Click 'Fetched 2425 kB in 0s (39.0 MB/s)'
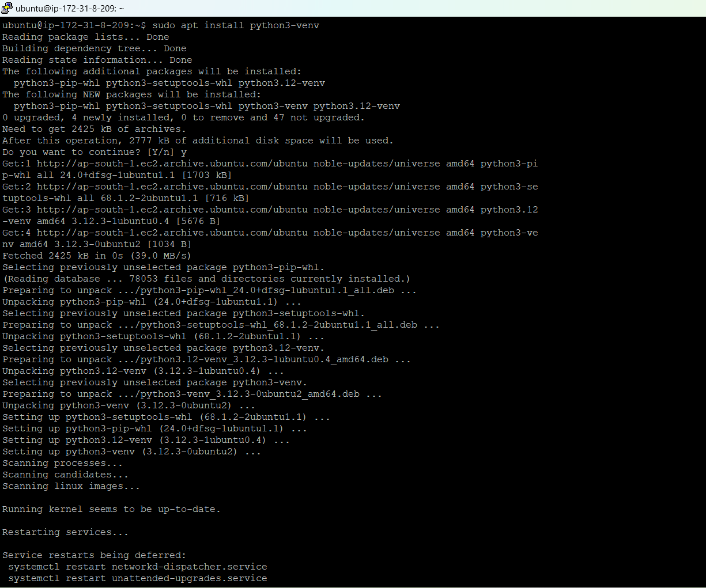This screenshot has width=706, height=588. pyautogui.click(x=97, y=256)
